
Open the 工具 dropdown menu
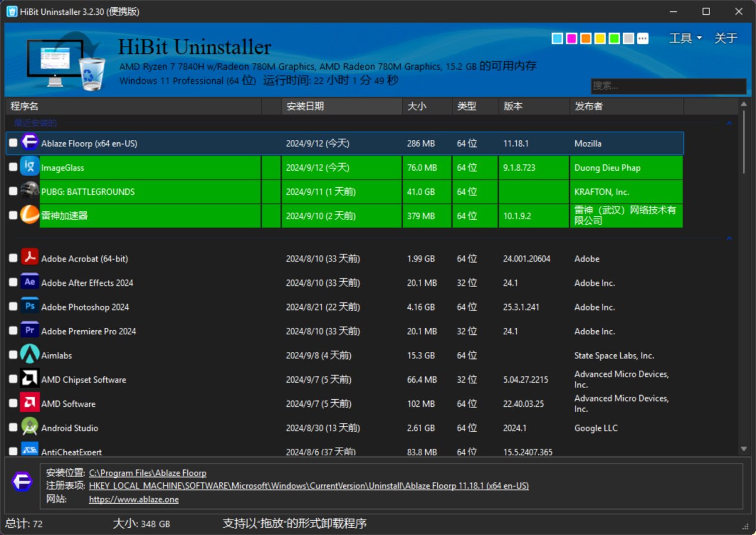(x=685, y=38)
